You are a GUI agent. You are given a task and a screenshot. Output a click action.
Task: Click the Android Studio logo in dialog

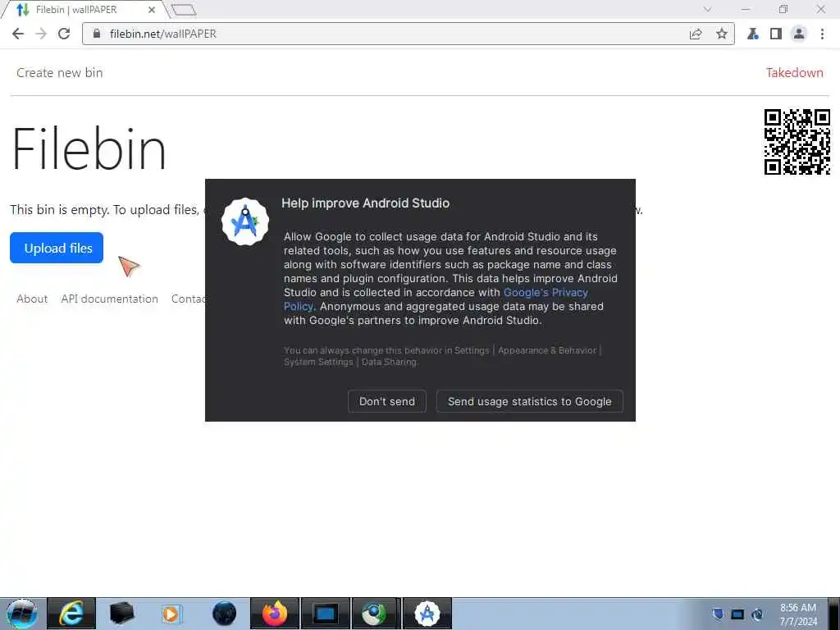click(x=245, y=221)
